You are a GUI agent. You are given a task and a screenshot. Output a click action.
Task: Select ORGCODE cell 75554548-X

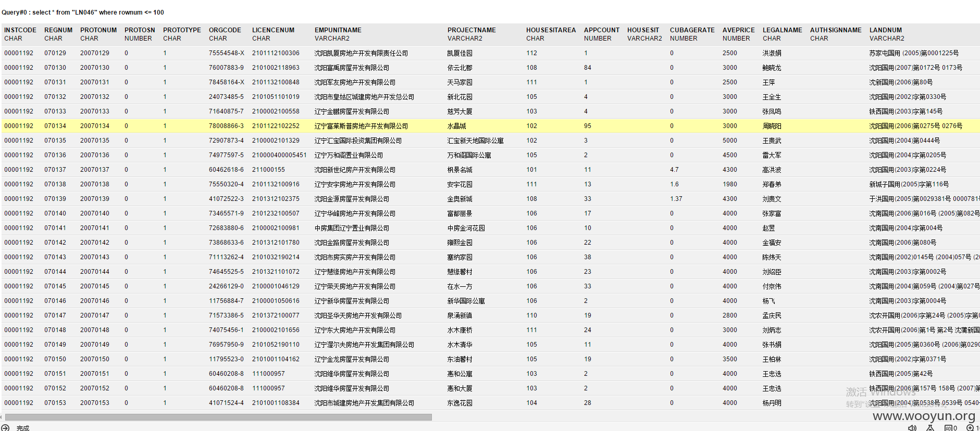[227, 53]
